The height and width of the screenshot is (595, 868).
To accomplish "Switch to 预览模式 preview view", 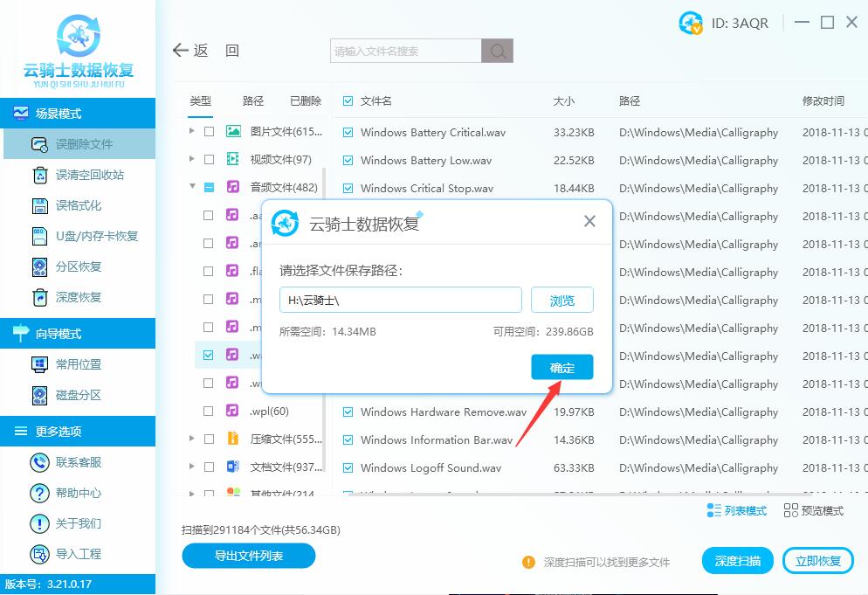I will click(x=814, y=510).
